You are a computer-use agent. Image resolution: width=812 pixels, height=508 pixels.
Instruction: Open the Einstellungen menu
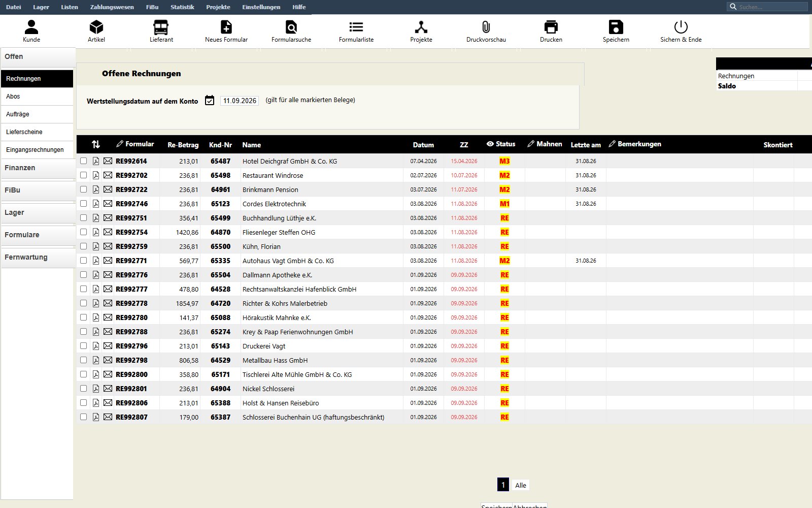click(261, 7)
